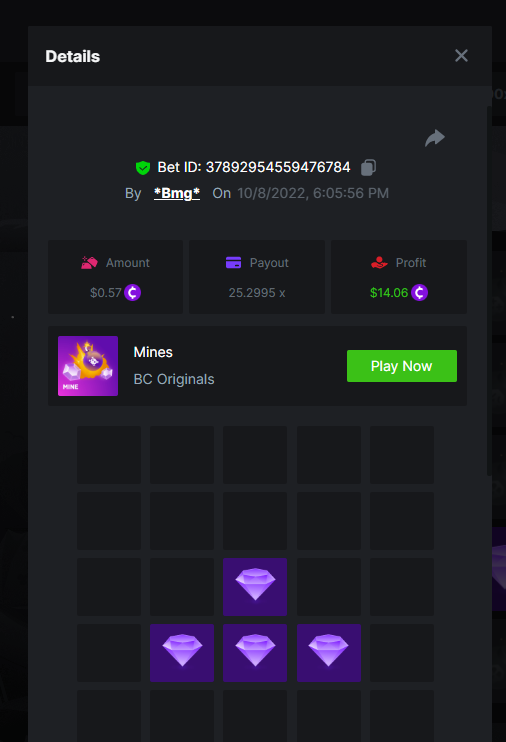Click the dialog's vertical scrollbar
The height and width of the screenshot is (742, 506).
click(489, 291)
